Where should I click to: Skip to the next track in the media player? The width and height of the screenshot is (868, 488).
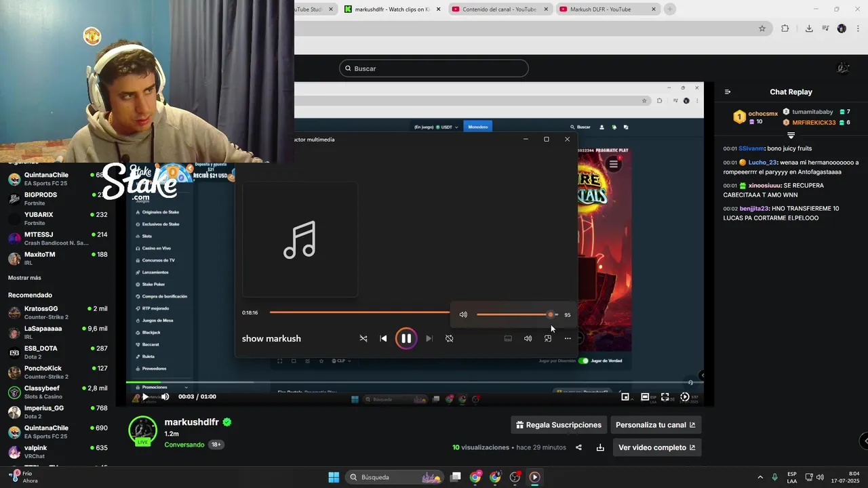tap(429, 338)
